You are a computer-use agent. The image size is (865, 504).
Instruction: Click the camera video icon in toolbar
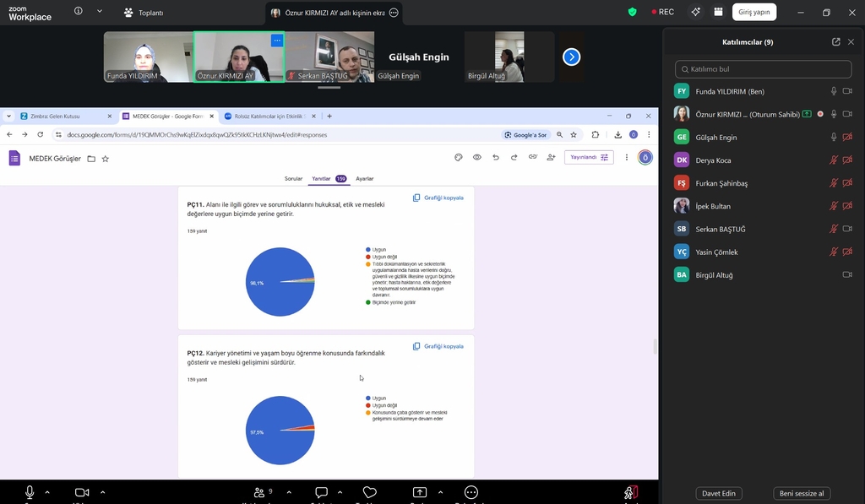[x=82, y=492]
